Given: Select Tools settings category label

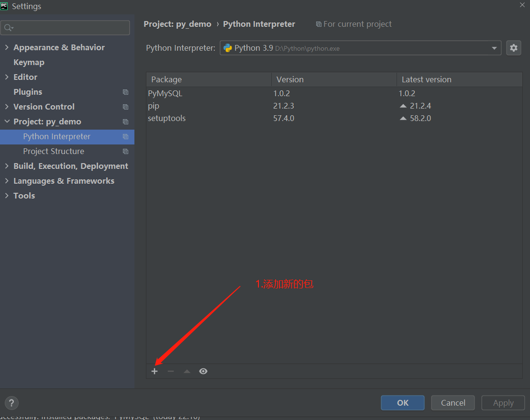Looking at the screenshot, I should click(24, 196).
